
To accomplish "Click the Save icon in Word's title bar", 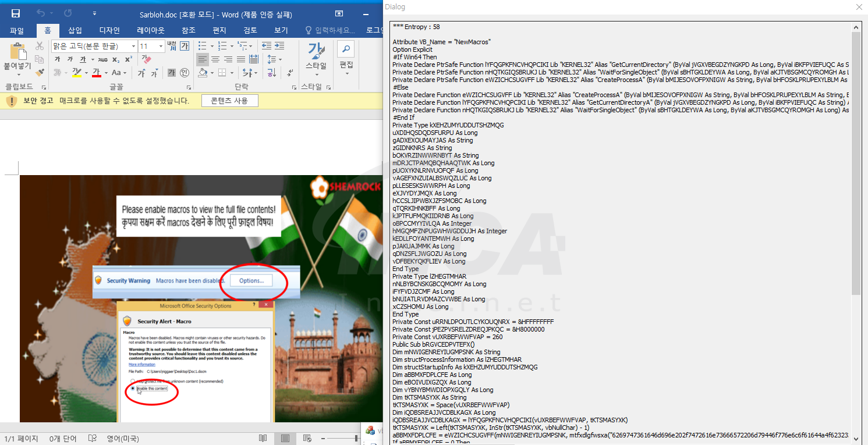I will (16, 13).
